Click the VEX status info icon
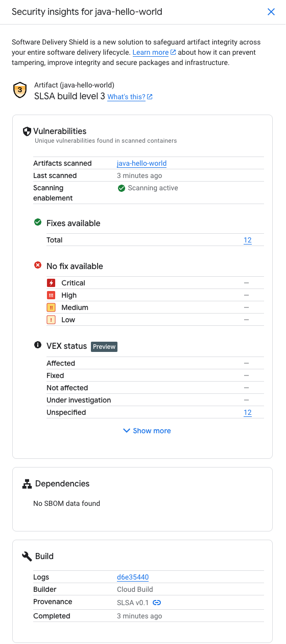Viewport: 286px width, 644px height. (38, 345)
